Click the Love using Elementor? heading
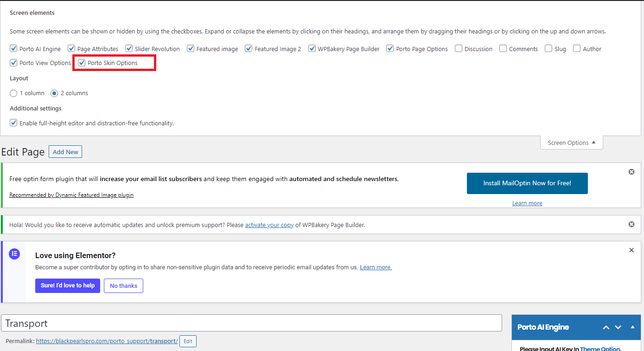The height and width of the screenshot is (351, 644). coord(75,255)
